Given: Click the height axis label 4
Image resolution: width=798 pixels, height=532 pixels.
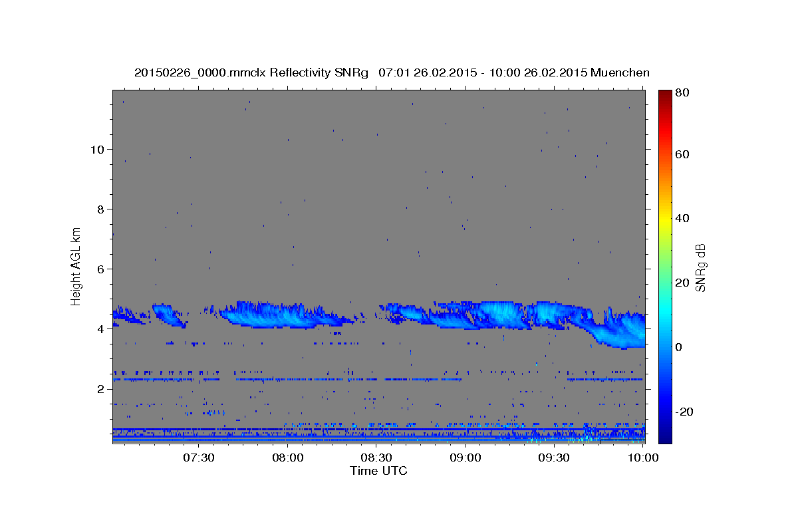Looking at the screenshot, I should point(100,329).
